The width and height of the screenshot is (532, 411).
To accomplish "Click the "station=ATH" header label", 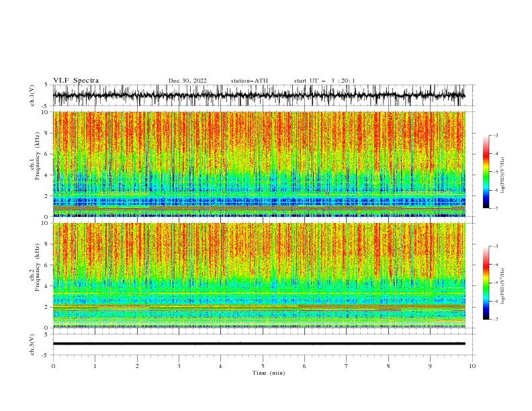I will tap(249, 81).
